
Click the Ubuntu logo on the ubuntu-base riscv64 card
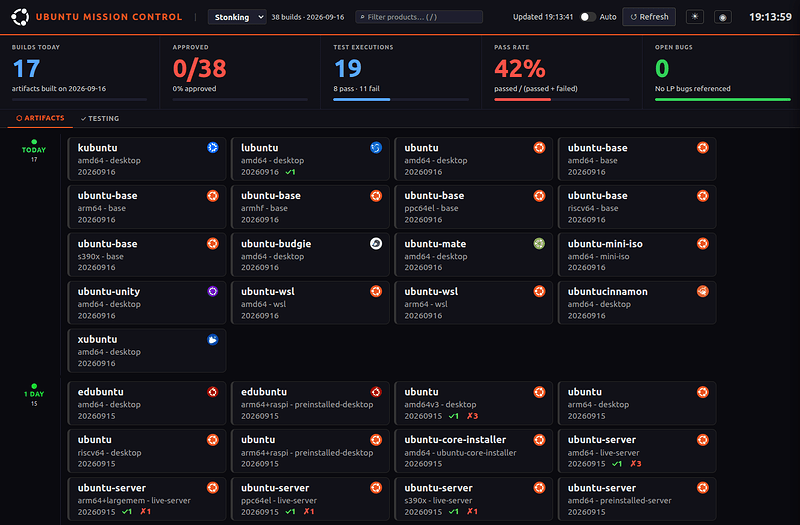[703, 195]
